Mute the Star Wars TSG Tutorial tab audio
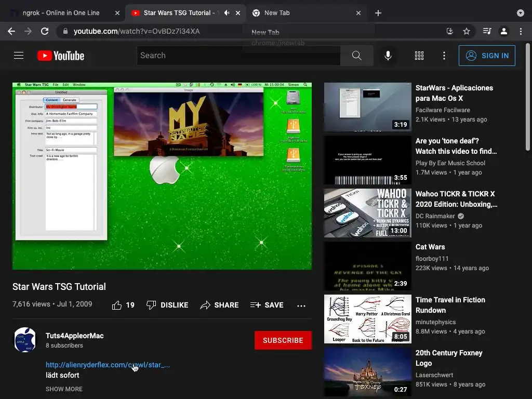The image size is (532, 399). (x=227, y=13)
